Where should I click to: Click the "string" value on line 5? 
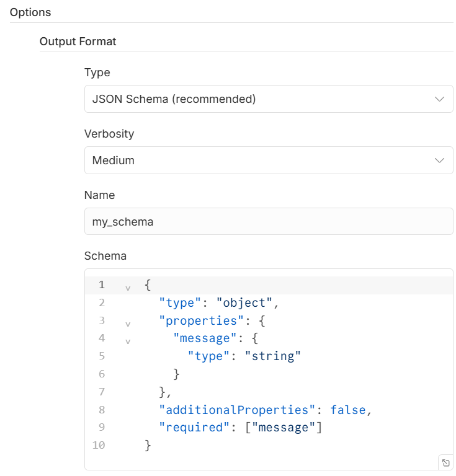click(272, 356)
